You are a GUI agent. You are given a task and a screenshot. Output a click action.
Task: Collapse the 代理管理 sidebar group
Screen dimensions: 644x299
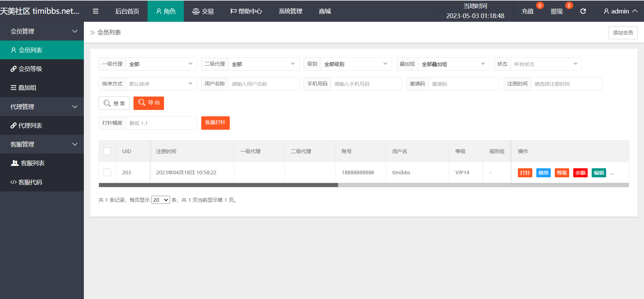[42, 107]
